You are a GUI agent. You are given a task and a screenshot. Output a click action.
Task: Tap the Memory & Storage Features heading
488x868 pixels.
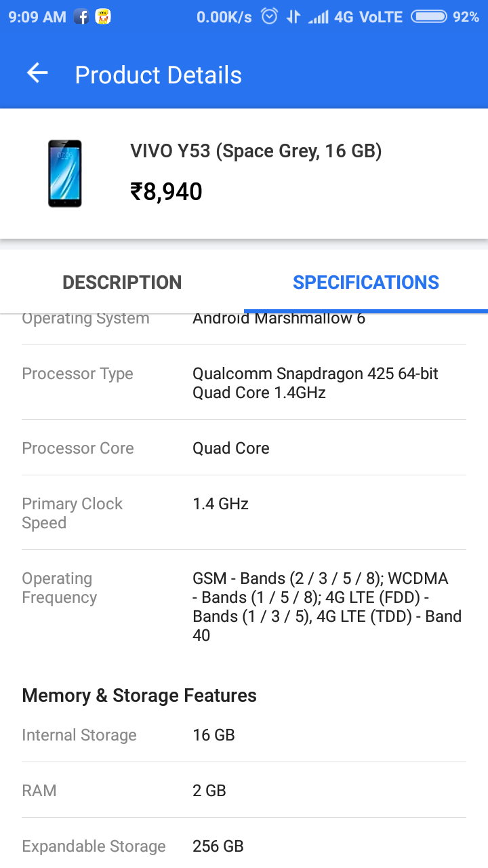click(139, 696)
